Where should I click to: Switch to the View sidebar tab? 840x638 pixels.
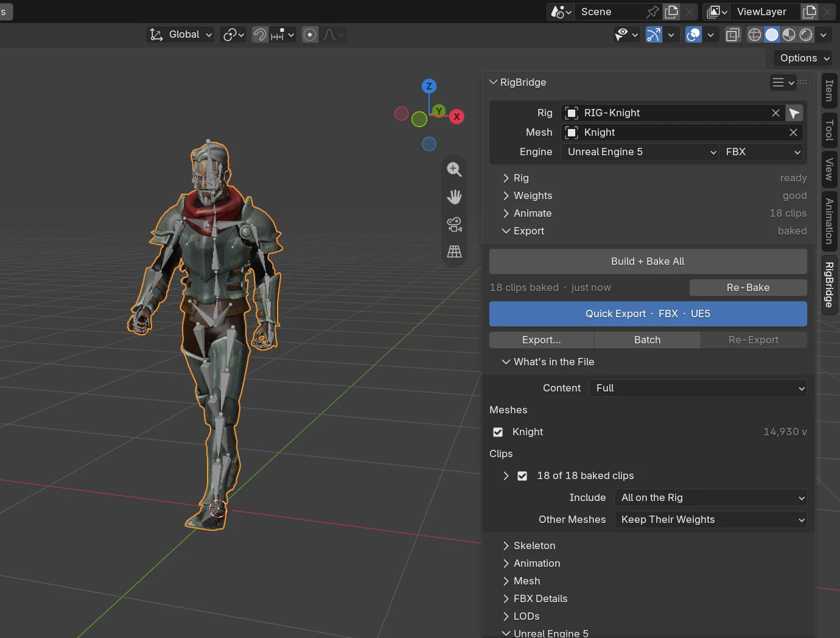(829, 169)
